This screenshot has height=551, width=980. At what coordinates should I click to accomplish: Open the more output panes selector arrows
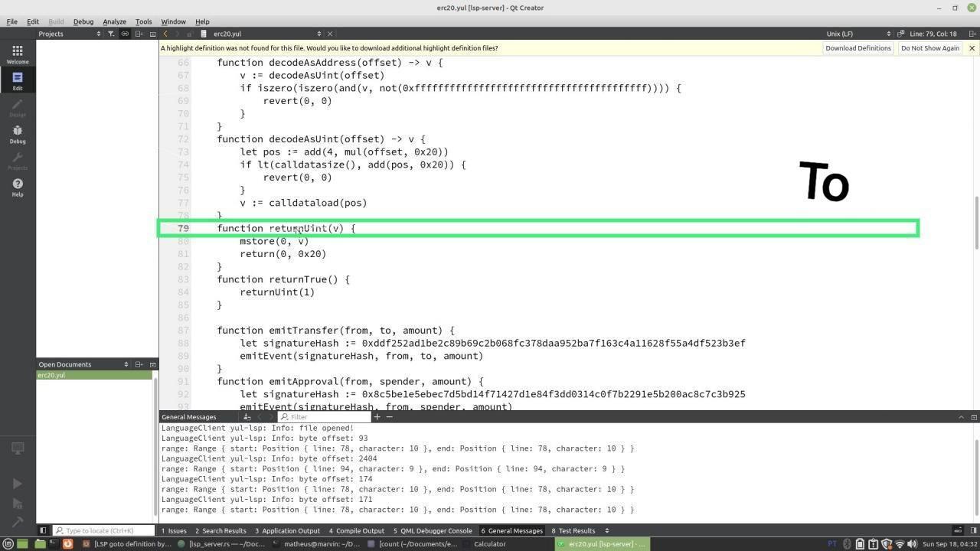[x=607, y=530]
